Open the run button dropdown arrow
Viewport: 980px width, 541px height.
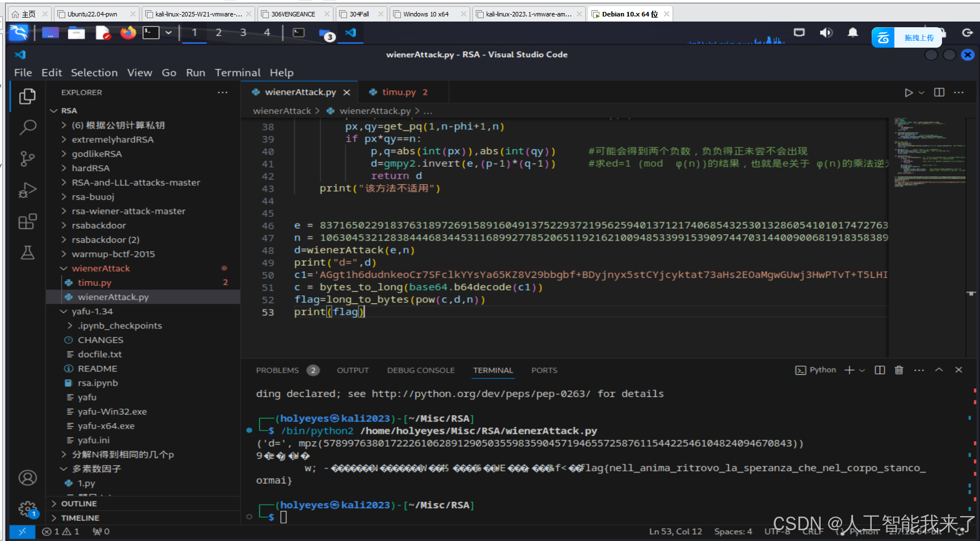[x=922, y=92]
